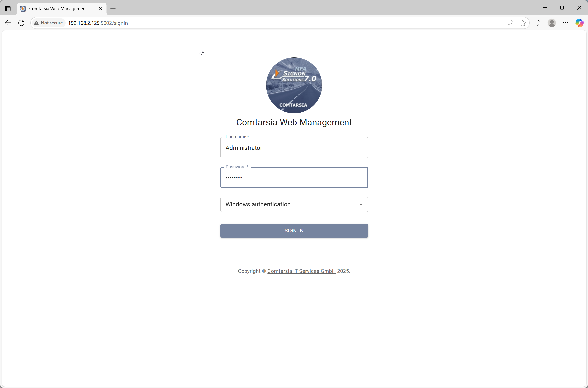
Task: Close the Comtarsia Web Management tab
Action: [x=100, y=9]
